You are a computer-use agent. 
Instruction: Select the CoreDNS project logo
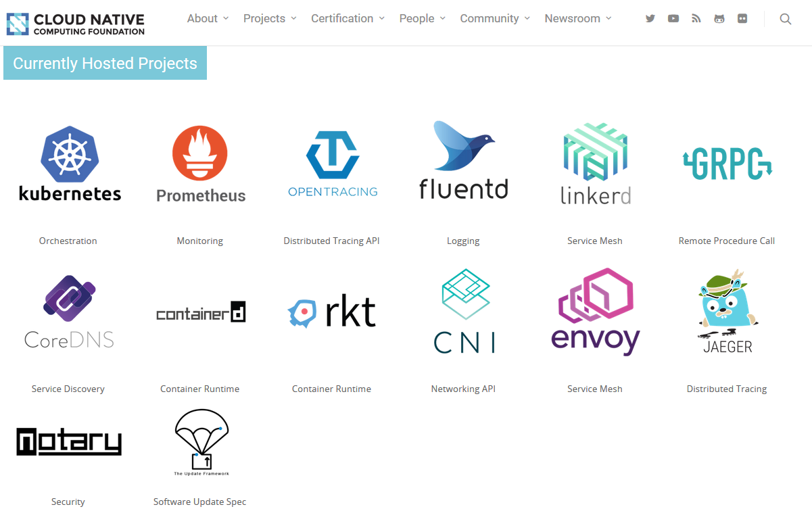pos(69,312)
